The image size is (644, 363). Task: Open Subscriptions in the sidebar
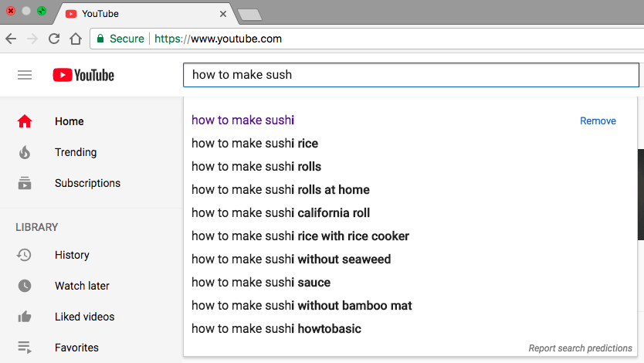[86, 183]
